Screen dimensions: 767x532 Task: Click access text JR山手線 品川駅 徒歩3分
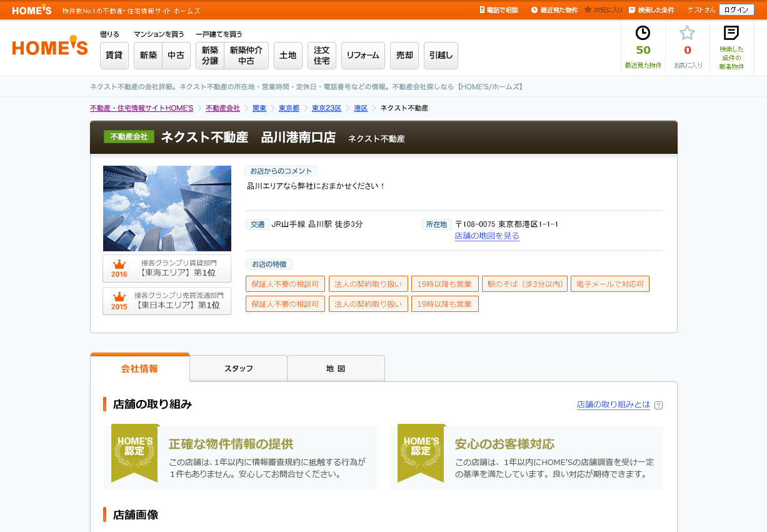point(317,224)
